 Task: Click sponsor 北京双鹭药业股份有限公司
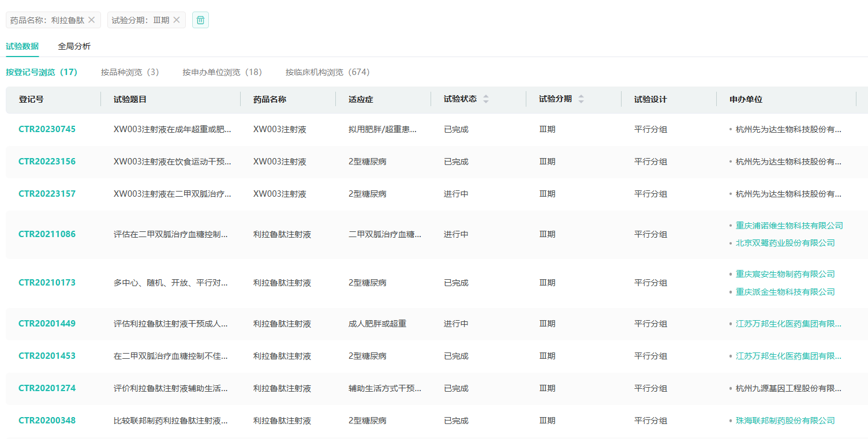[x=785, y=243]
